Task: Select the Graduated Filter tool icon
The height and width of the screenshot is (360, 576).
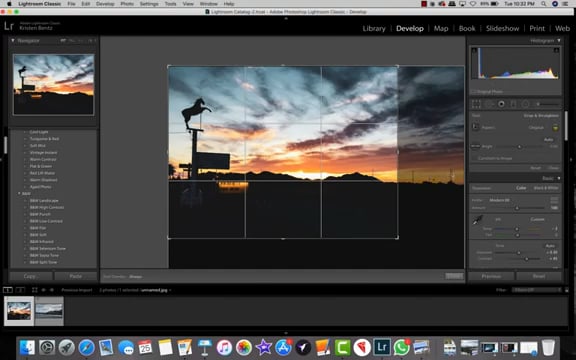Action: tap(514, 104)
